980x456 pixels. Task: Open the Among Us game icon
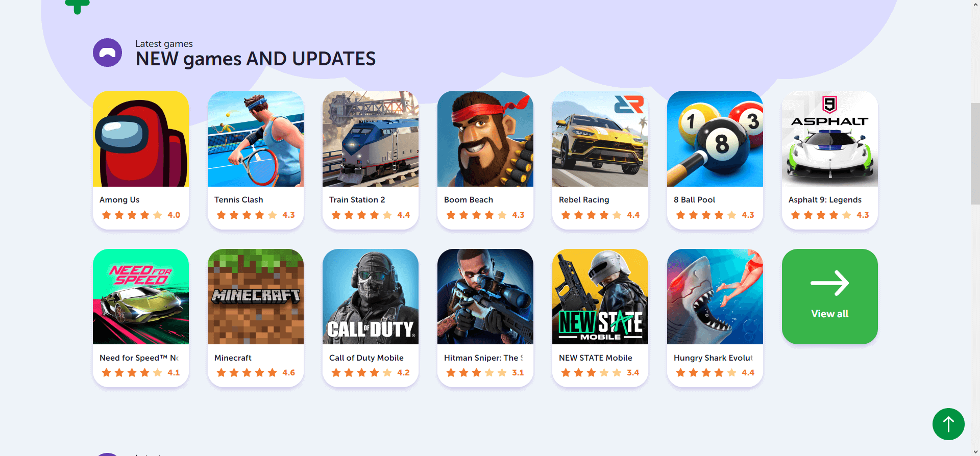tap(141, 139)
